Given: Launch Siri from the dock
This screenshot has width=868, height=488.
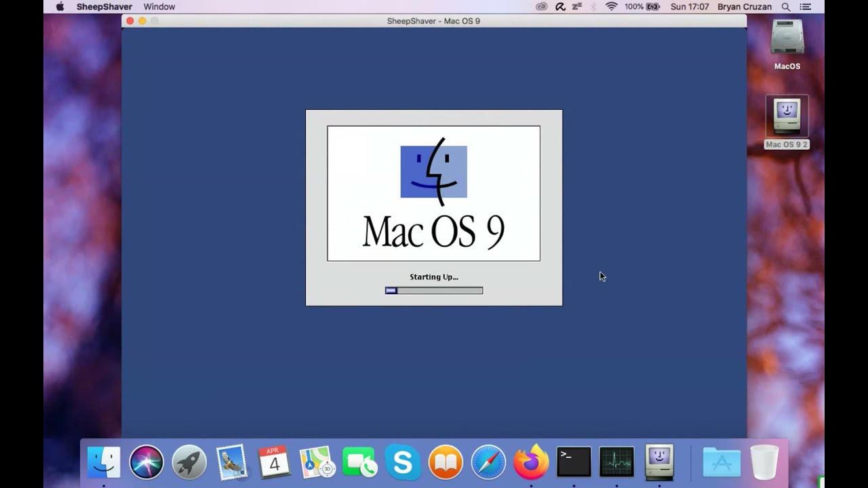Looking at the screenshot, I should [x=146, y=462].
